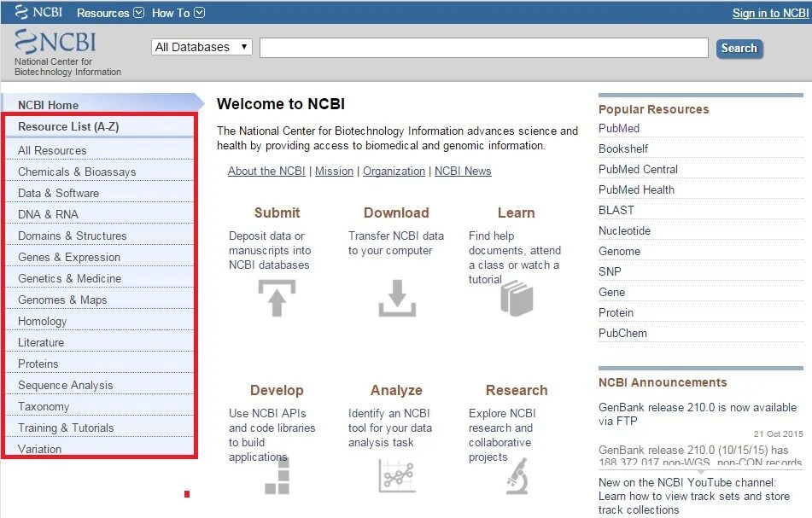Open PubMed Health link
This screenshot has height=518, width=812.
pos(636,190)
